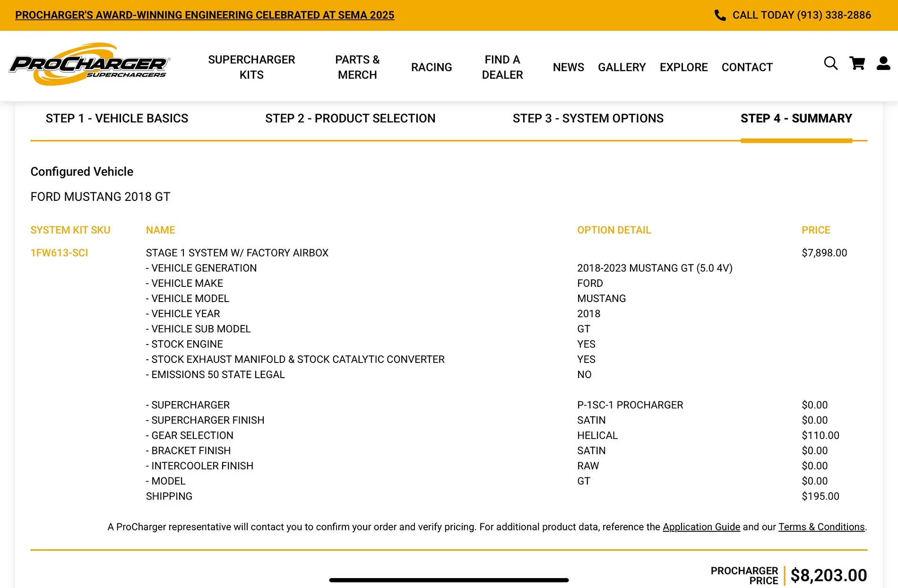898x588 pixels.
Task: Click the $7,898.00 system price
Action: coord(824,253)
